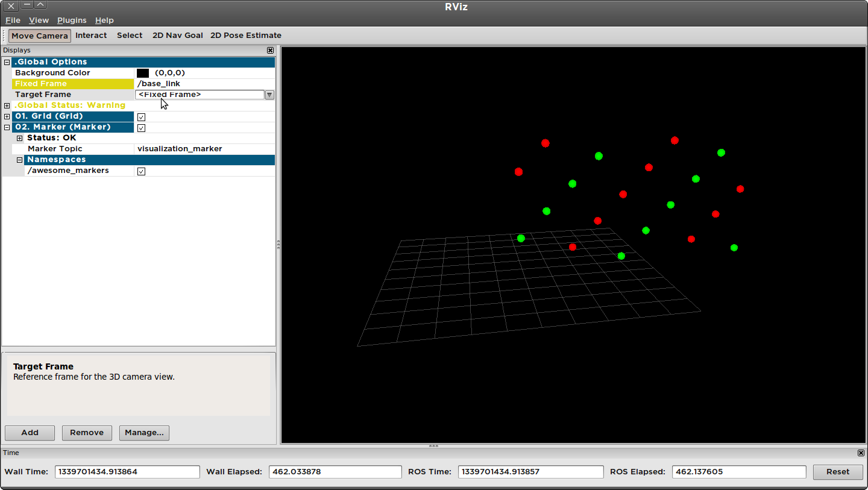Choose the 2D Nav Goal tool
The height and width of the screenshot is (490, 868).
[x=177, y=35]
